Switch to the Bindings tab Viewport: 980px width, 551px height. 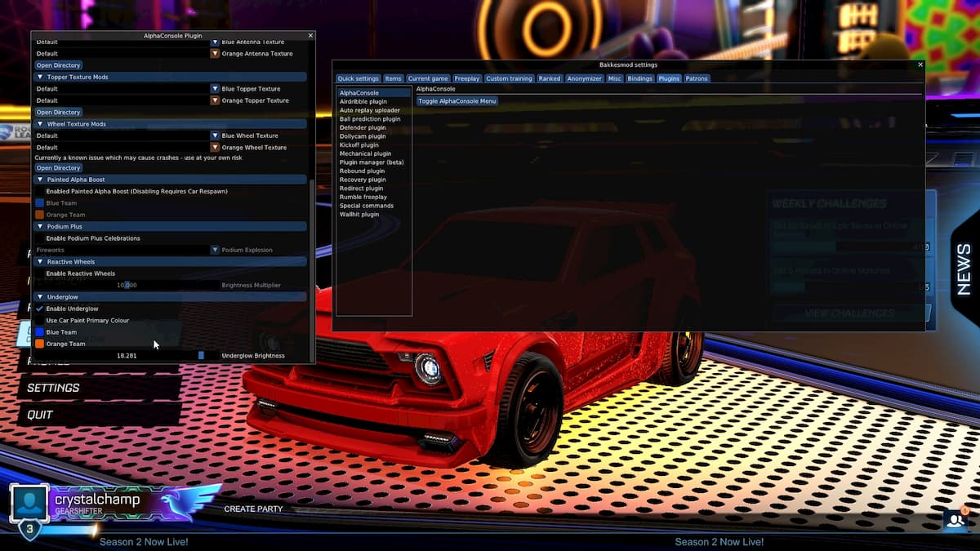tap(639, 78)
